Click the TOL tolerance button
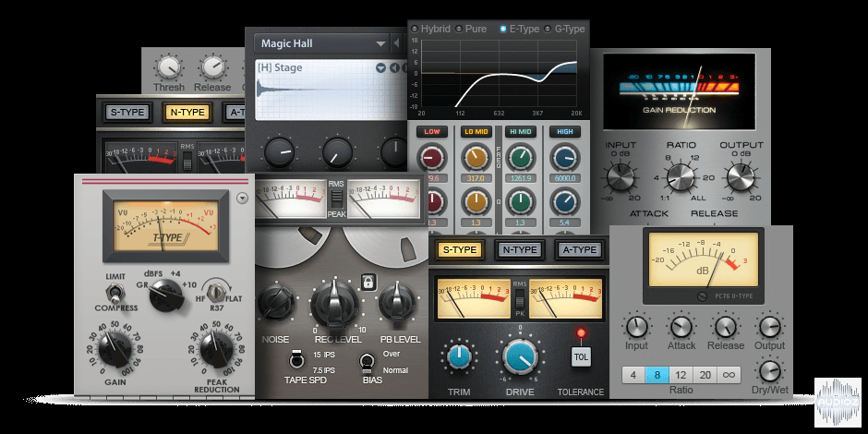 point(581,356)
